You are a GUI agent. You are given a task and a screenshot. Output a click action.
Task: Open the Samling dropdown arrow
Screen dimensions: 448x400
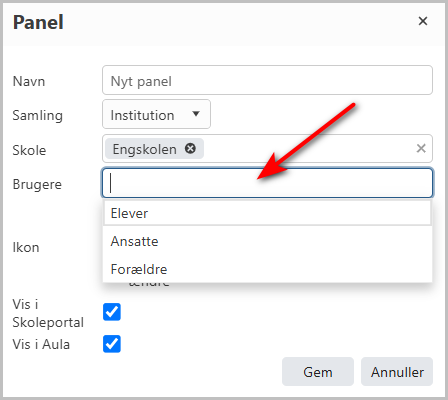(196, 114)
